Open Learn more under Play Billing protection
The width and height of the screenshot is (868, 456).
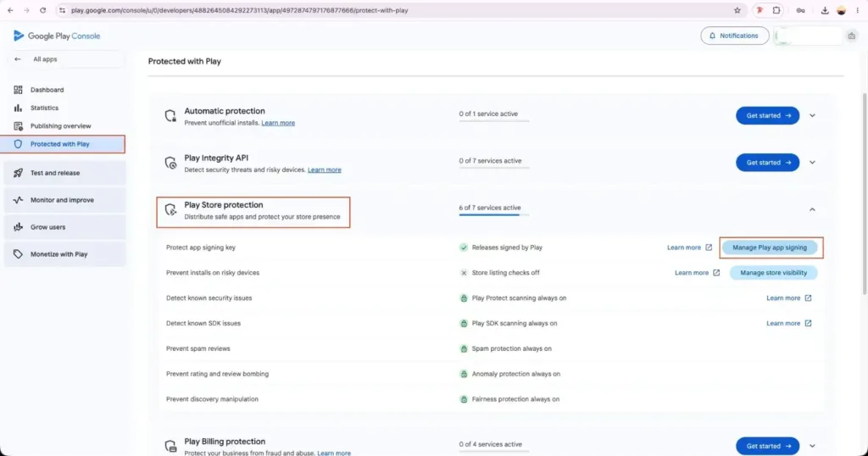(334, 453)
